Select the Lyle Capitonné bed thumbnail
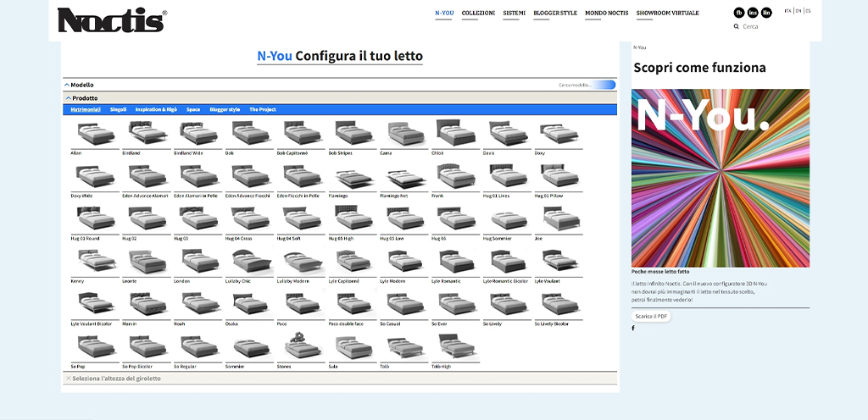Screen dimensions: 868x420 pos(353,262)
